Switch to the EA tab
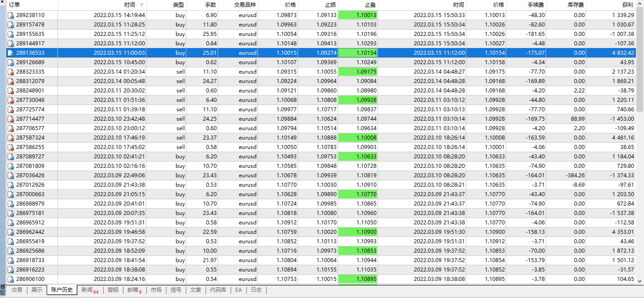The image size is (644, 298). (x=238, y=290)
